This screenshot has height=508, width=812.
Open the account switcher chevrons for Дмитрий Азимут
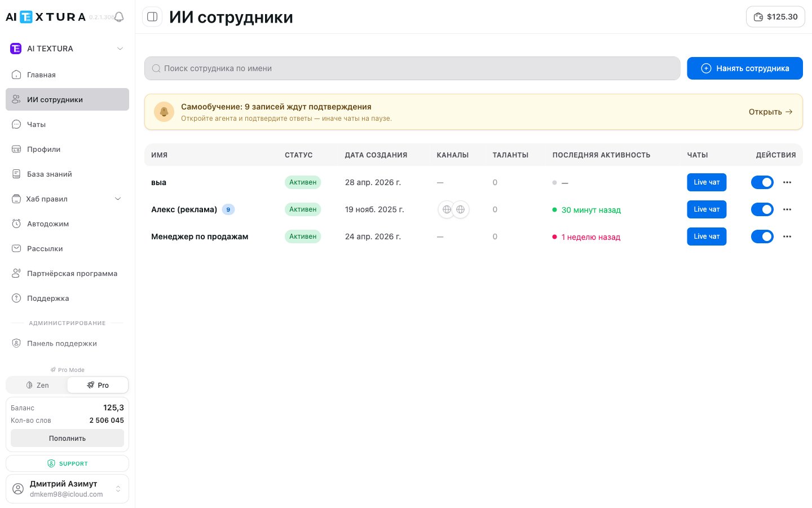(118, 489)
